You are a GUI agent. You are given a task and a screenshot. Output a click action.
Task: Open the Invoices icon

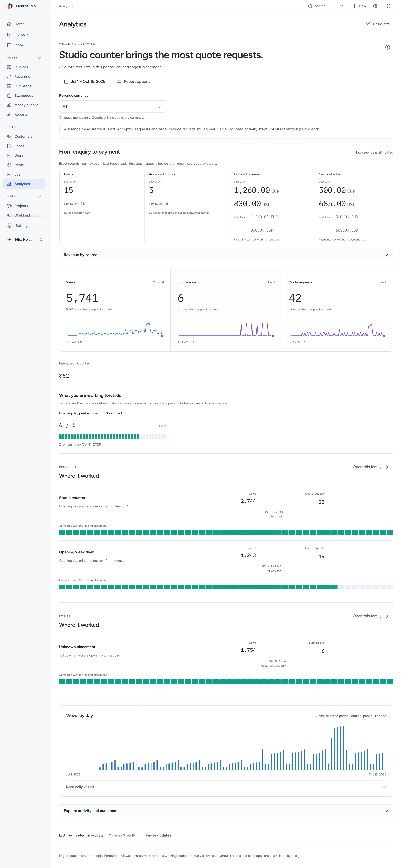point(9,67)
